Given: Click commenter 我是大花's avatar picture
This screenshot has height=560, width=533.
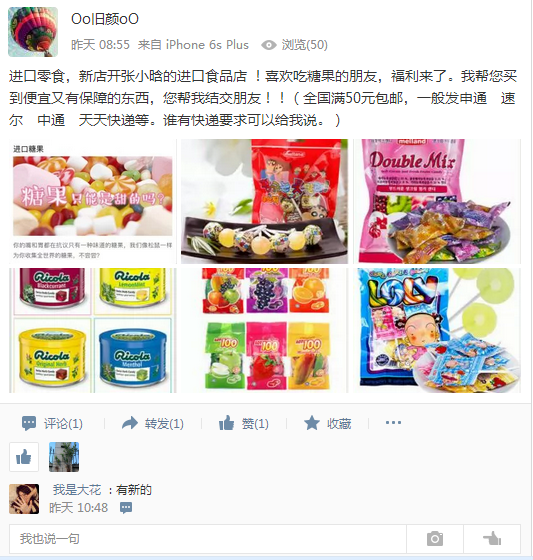Looking at the screenshot, I should click(24, 499).
